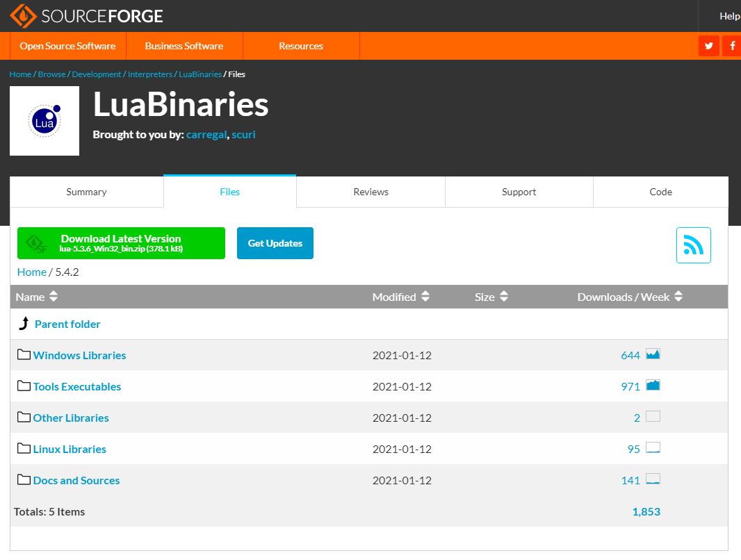The image size is (741, 560).
Task: Sort file list by Size arrows
Action: coord(504,297)
